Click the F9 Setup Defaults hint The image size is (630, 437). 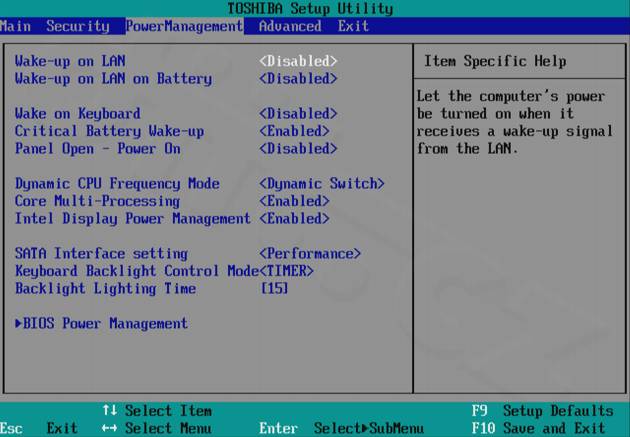pos(542,411)
